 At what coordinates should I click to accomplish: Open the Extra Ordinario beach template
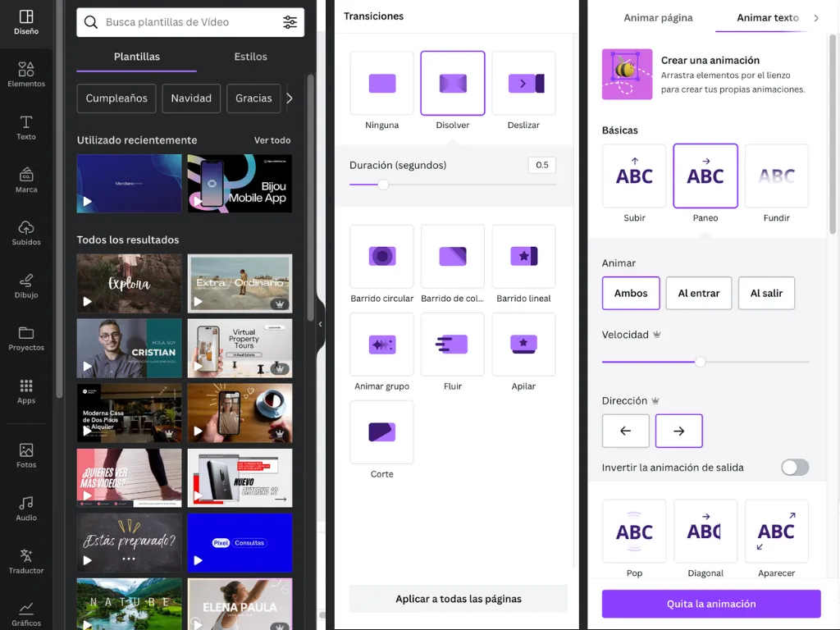coord(240,283)
